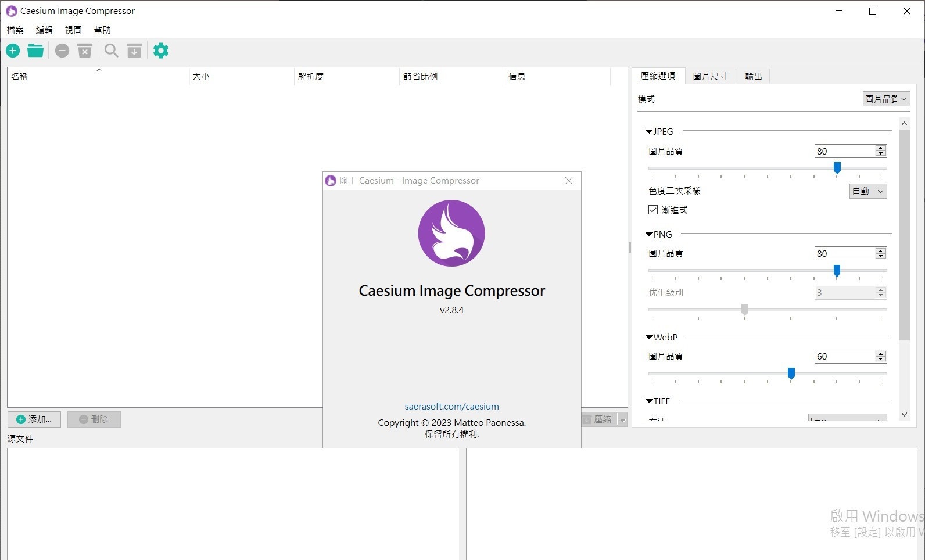Click the clear list icon in toolbar
The height and width of the screenshot is (560, 925).
[85, 51]
